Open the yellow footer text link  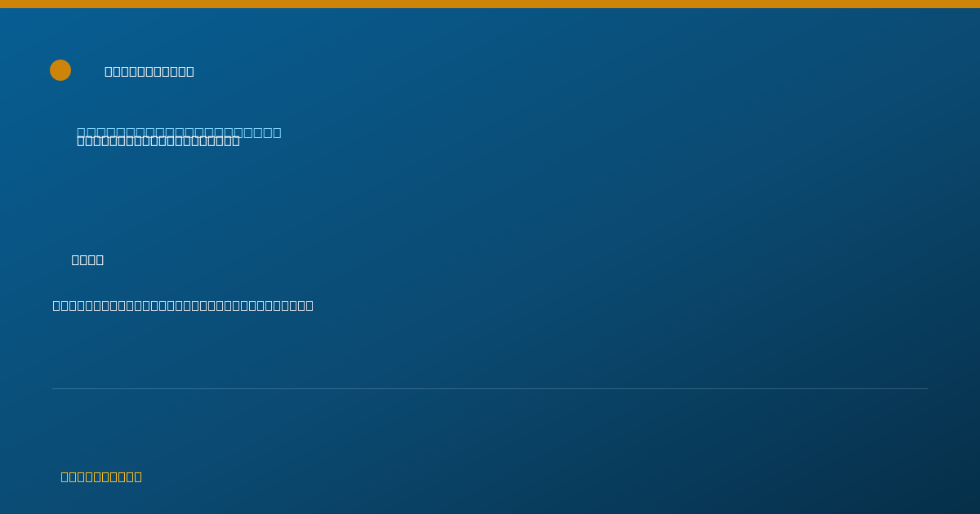point(101,476)
